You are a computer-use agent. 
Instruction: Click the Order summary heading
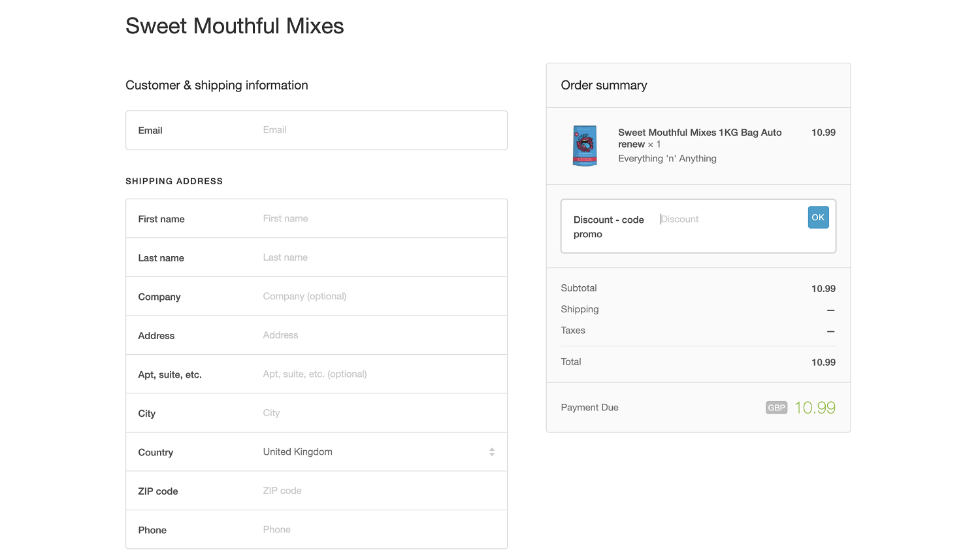(x=604, y=86)
